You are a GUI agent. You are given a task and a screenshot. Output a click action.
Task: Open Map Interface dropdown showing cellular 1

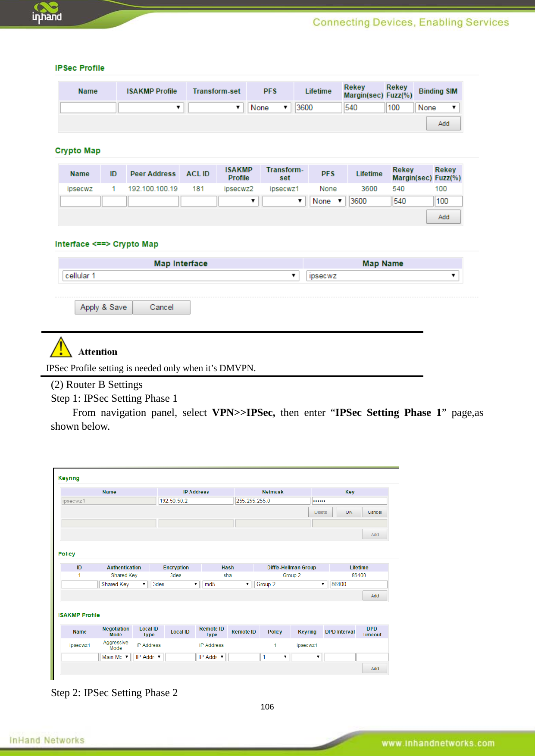[x=181, y=275]
